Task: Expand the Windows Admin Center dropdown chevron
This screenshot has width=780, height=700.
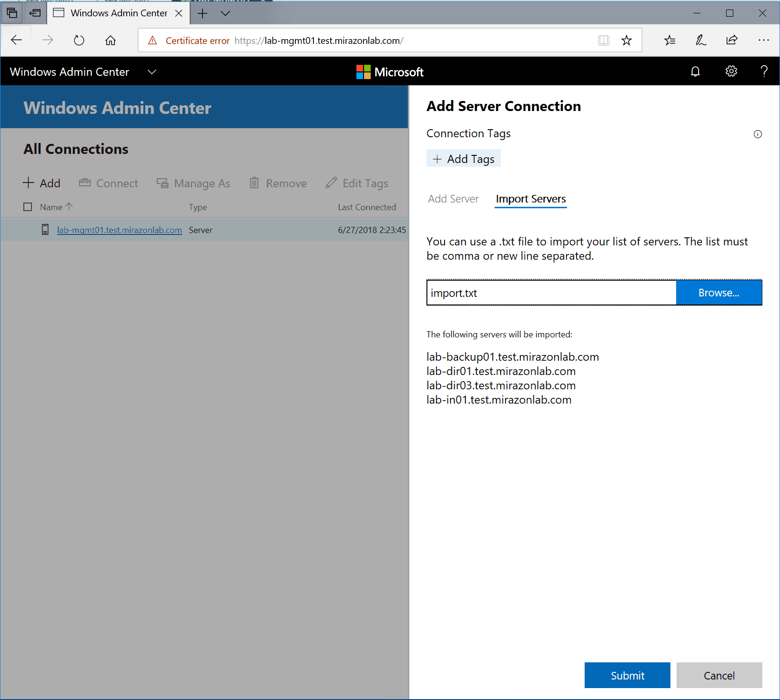Action: coord(152,72)
